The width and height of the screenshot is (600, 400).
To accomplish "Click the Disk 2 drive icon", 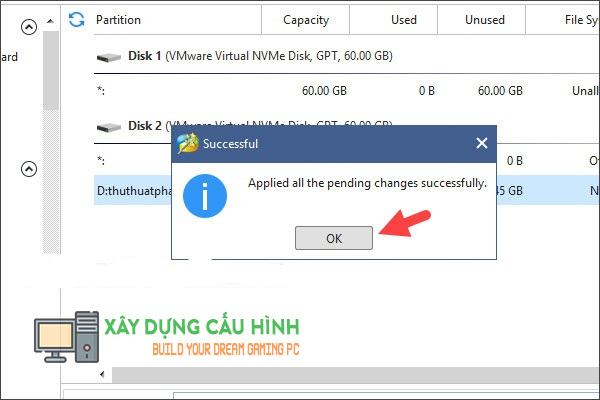I will 109,127.
